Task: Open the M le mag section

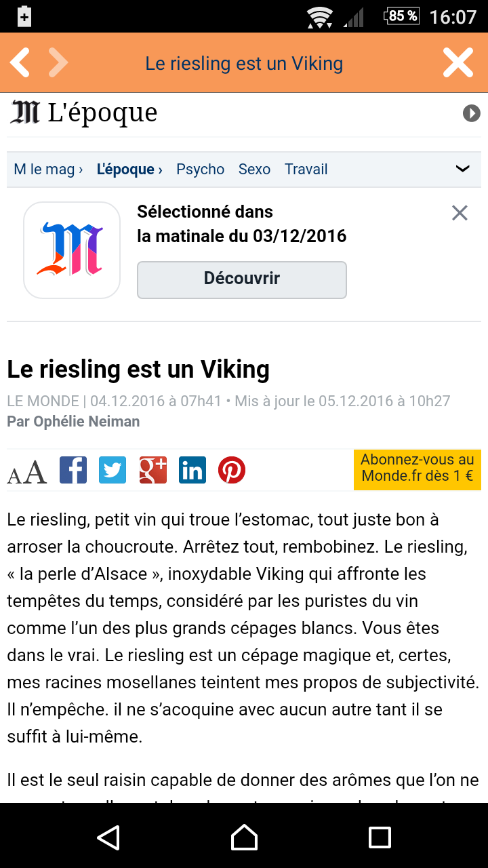Action: 48,170
